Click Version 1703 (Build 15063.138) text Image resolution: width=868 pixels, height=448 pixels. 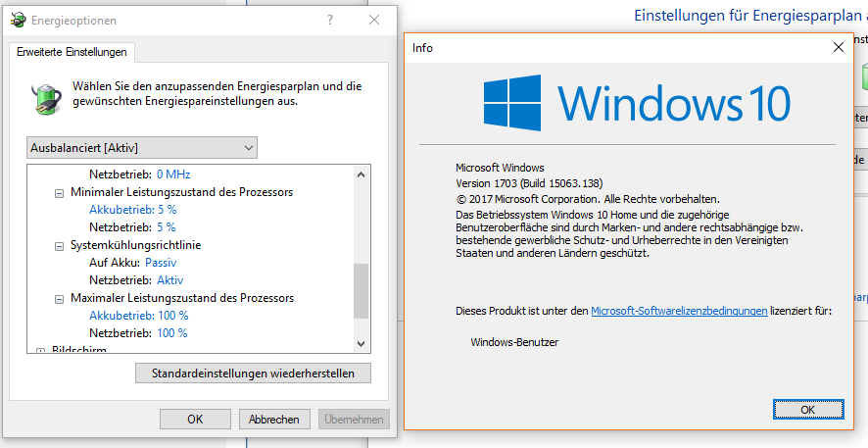point(529,183)
